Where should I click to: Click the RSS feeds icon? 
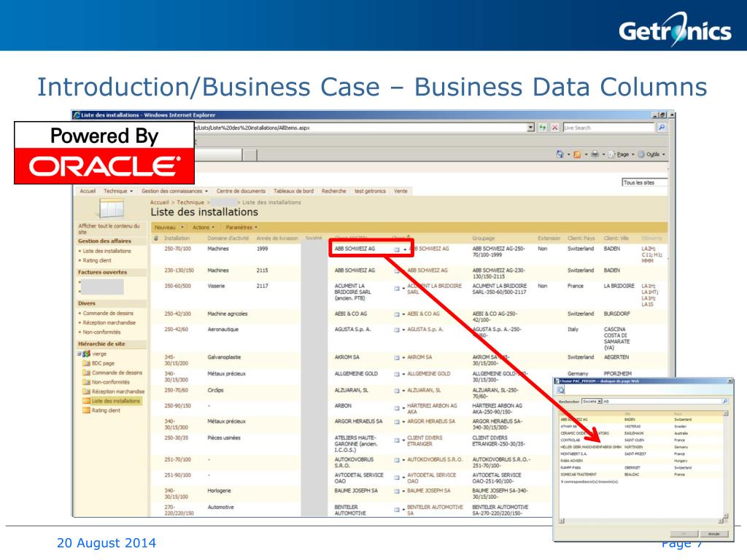coord(577,155)
